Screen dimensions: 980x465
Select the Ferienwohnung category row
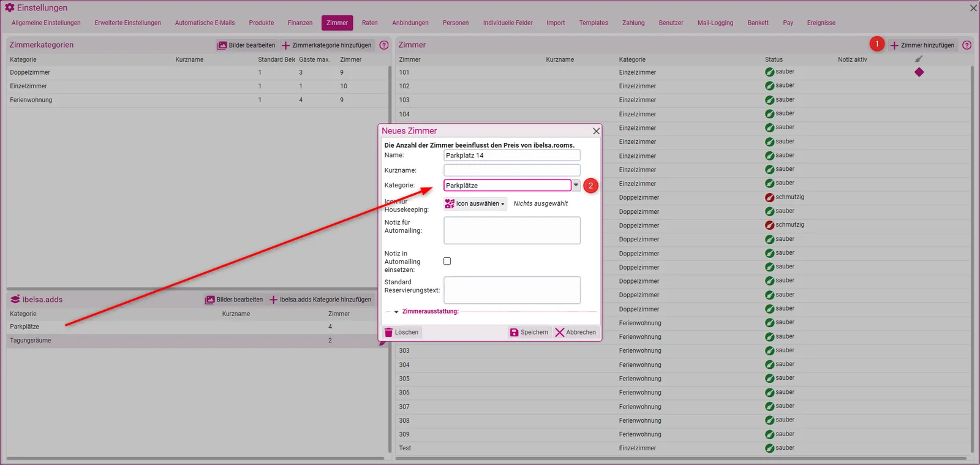pos(197,100)
